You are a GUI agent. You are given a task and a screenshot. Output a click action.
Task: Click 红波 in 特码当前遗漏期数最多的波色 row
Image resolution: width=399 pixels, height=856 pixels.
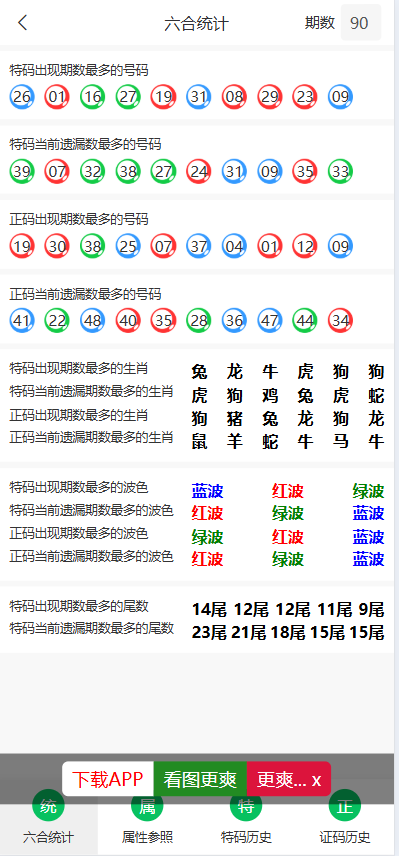(x=207, y=513)
